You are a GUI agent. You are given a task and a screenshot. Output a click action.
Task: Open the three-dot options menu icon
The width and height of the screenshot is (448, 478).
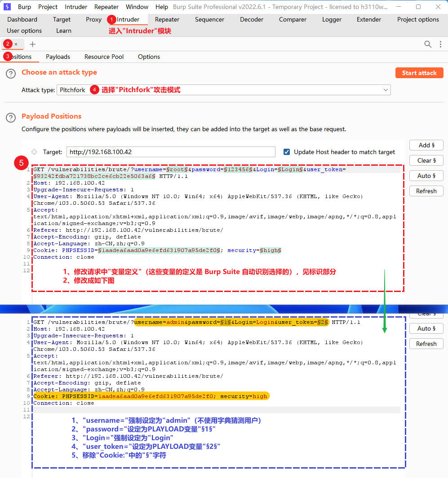[440, 44]
